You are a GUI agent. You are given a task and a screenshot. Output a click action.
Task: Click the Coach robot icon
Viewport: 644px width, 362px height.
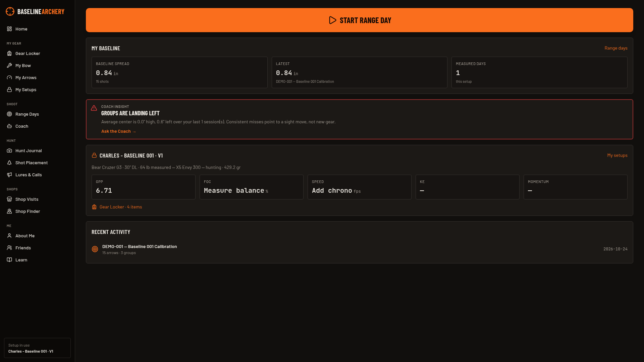click(x=9, y=126)
